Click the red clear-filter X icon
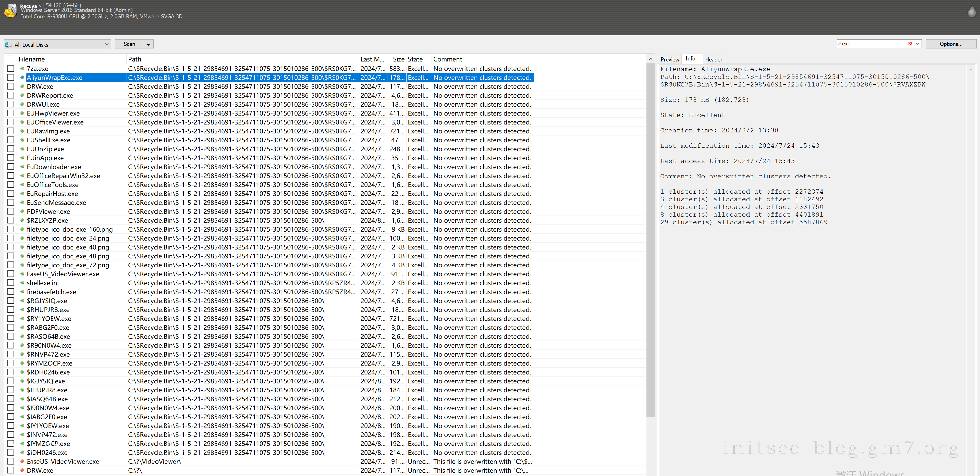Viewport: 980px width, 476px height. coord(910,44)
